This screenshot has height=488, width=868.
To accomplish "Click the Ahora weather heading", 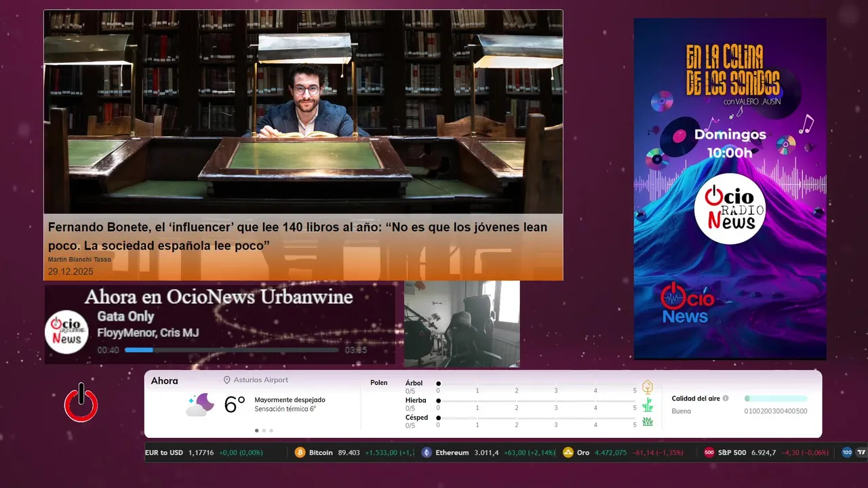I will click(x=165, y=381).
